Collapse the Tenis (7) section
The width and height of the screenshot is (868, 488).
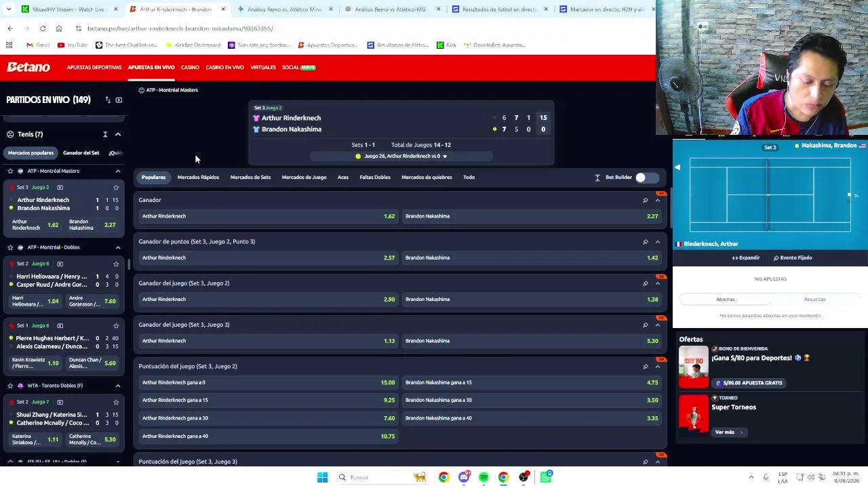pyautogui.click(x=118, y=134)
